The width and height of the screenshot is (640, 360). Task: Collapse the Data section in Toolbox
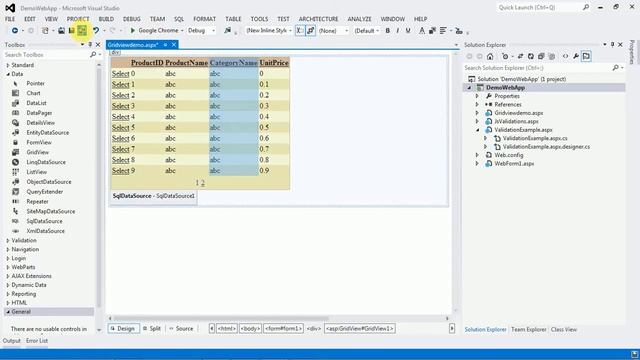tap(8, 74)
